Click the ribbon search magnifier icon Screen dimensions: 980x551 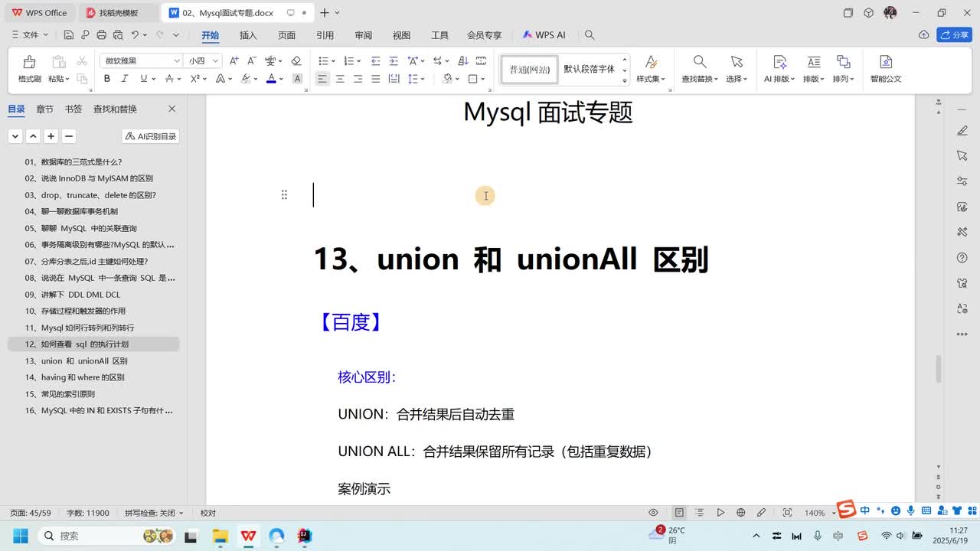click(590, 35)
